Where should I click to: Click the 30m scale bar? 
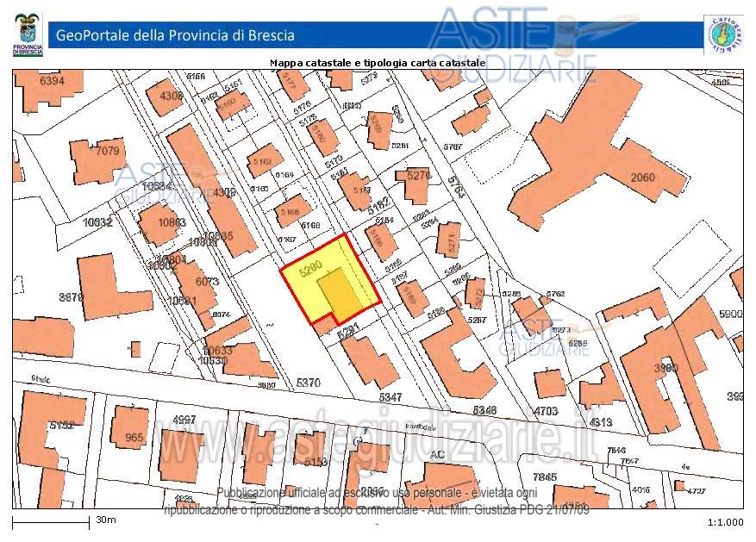click(50, 521)
